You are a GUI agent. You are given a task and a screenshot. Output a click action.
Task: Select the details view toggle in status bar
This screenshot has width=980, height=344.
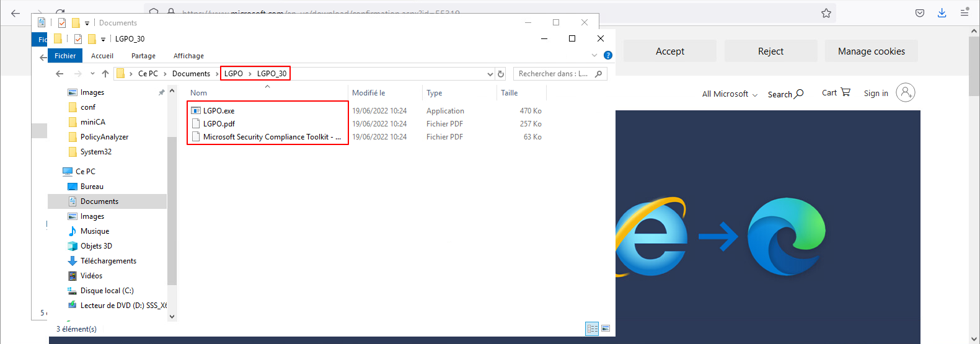point(592,329)
